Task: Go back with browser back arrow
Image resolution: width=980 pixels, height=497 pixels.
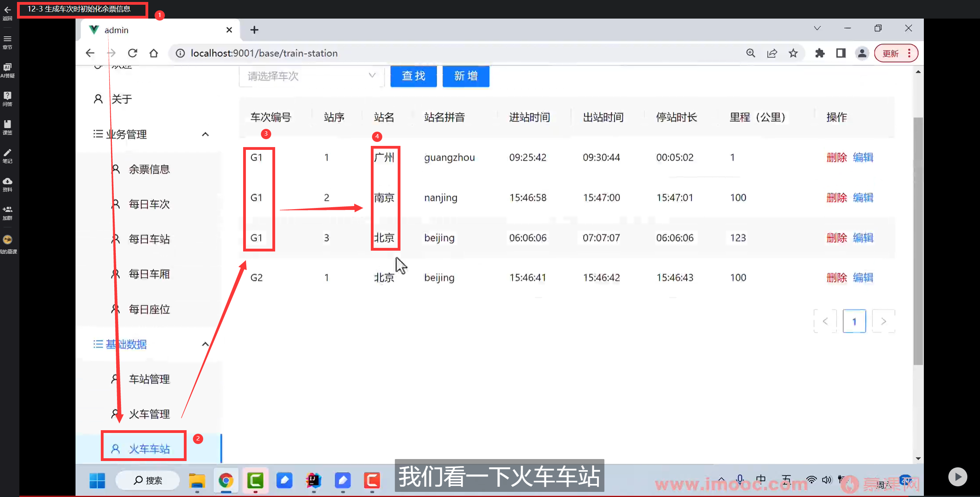Action: (90, 53)
